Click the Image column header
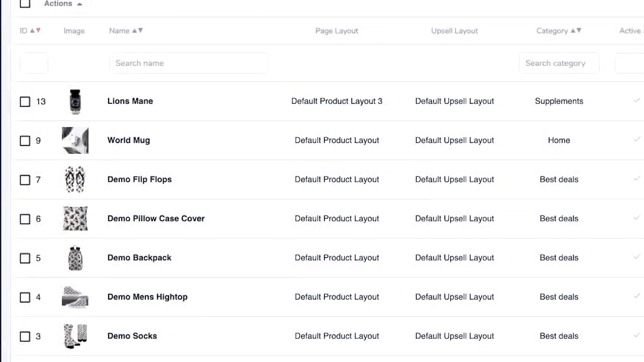 74,31
